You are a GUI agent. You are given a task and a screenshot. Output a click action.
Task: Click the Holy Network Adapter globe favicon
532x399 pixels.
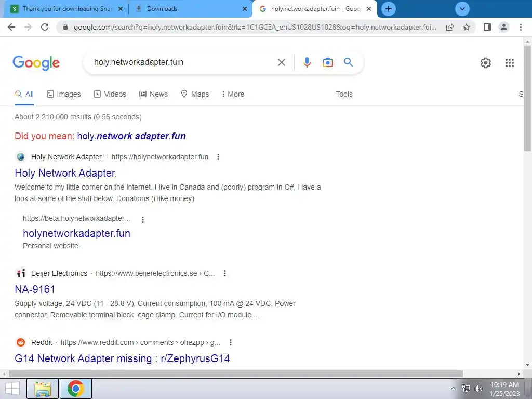(x=21, y=157)
